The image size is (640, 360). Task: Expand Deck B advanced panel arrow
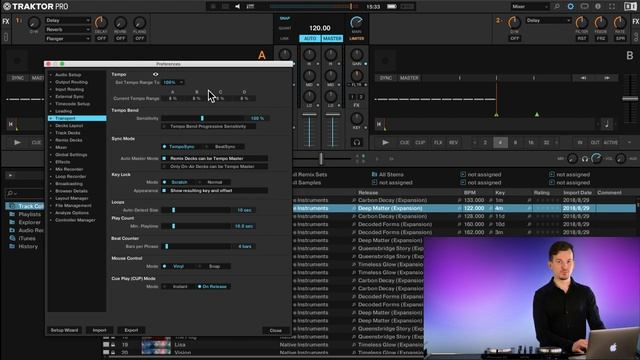pos(629,142)
